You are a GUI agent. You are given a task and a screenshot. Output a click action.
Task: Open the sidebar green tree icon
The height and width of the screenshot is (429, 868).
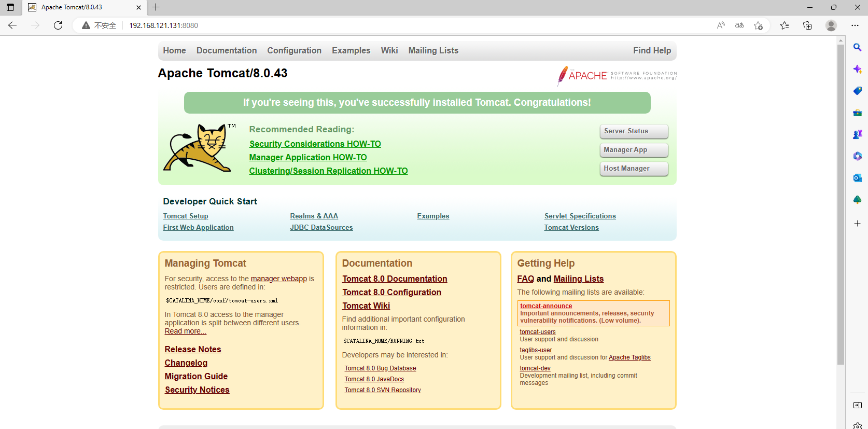[858, 200]
